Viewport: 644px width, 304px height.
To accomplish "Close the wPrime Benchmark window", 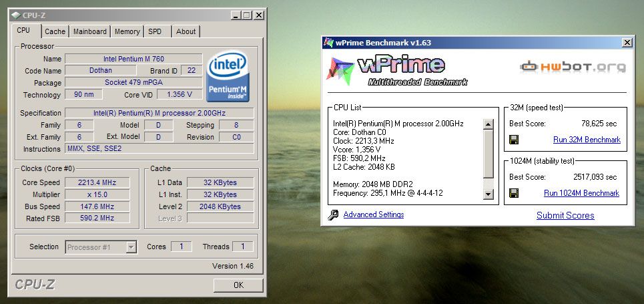I will [627, 42].
